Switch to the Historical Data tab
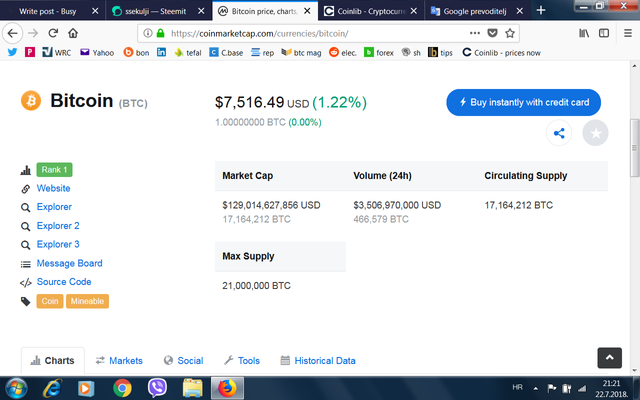The height and width of the screenshot is (400, 640). [318, 361]
